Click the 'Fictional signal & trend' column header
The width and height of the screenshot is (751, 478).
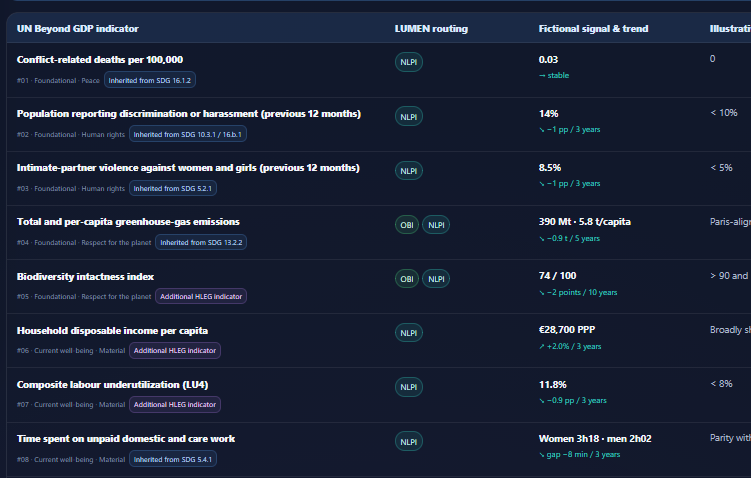593,29
